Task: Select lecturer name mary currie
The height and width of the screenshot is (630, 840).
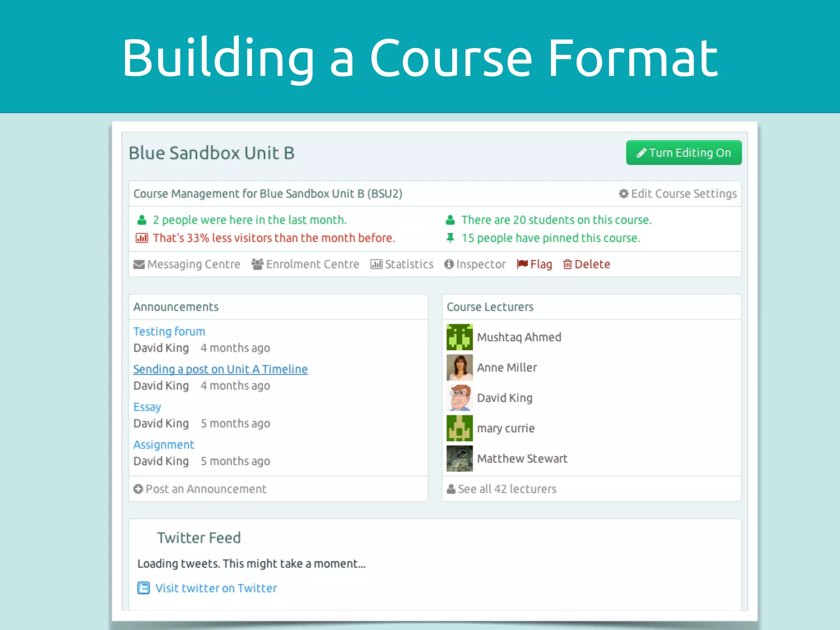Action: (506, 428)
